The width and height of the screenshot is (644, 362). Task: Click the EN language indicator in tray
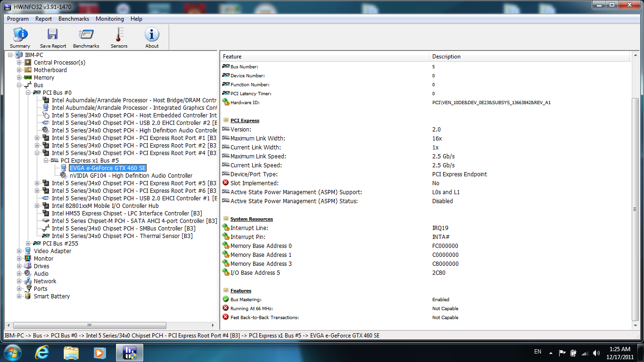click(537, 352)
